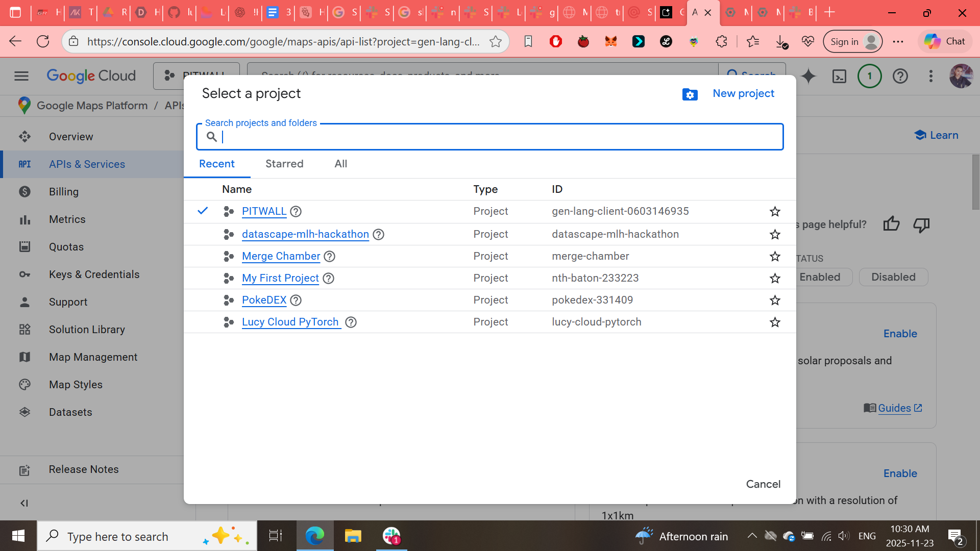Open Gemini sparkle assistant icon
Viewport: 980px width, 551px height.
pyautogui.click(x=808, y=77)
